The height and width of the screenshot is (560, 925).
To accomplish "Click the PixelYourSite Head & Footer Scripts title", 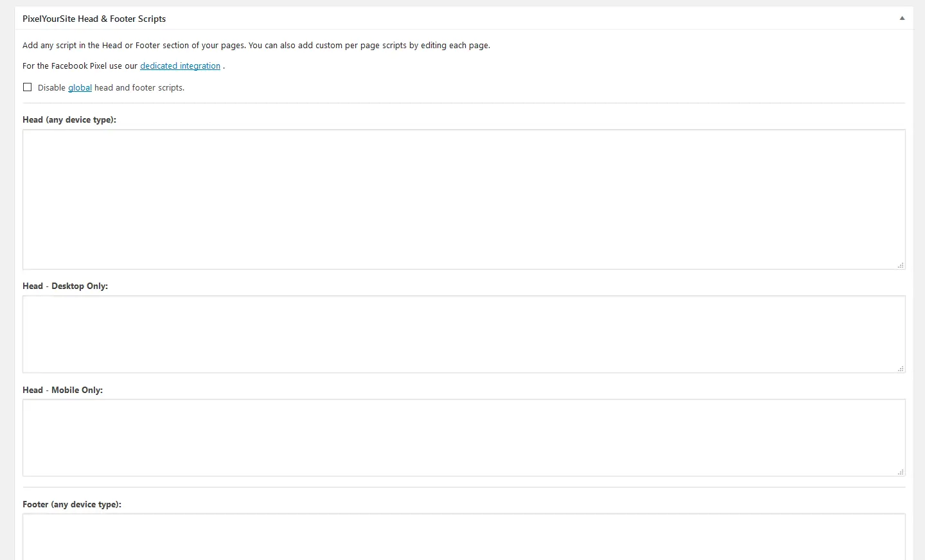I will point(94,19).
